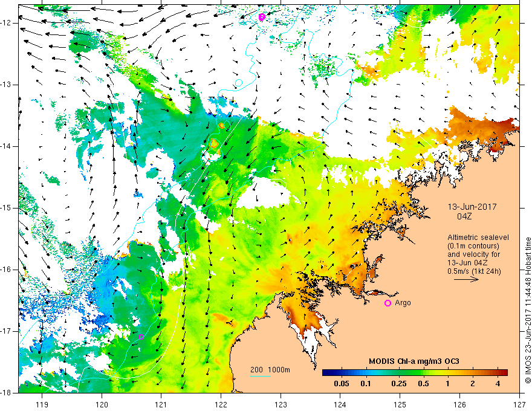The image size is (532, 411).
Task: Click the colorbar tick label 0.1
Action: tap(365, 384)
